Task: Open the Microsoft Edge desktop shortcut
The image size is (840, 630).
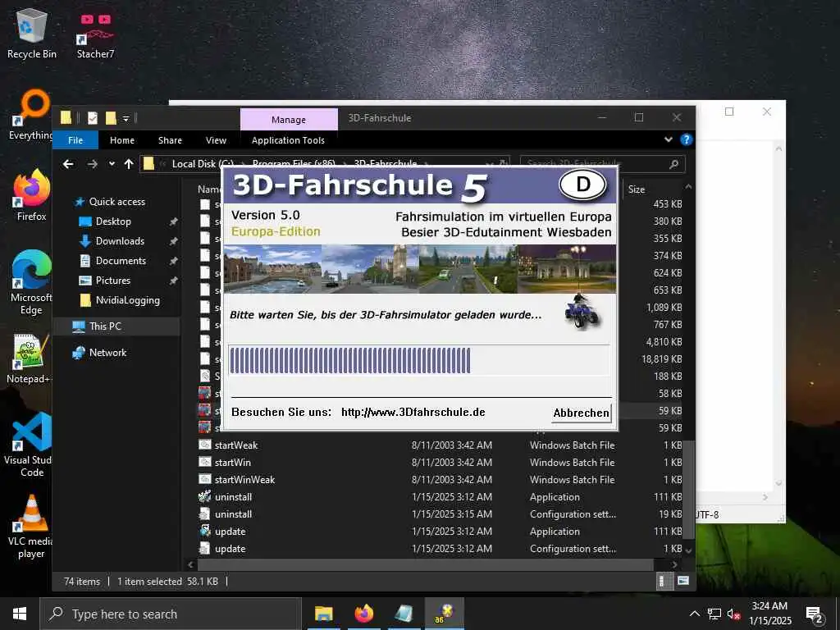Action: click(31, 283)
